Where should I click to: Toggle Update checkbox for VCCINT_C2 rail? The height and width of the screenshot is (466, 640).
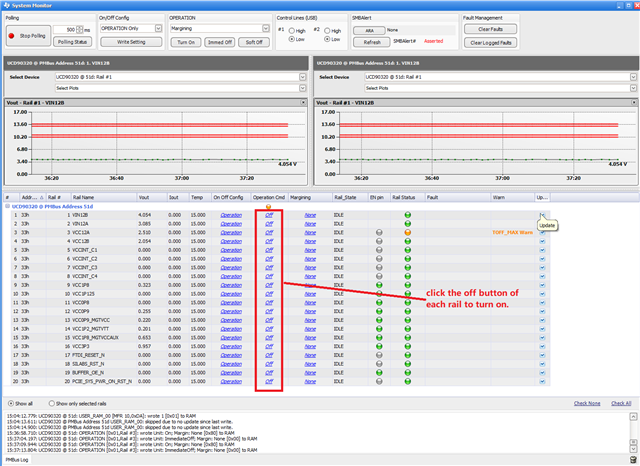(x=542, y=259)
